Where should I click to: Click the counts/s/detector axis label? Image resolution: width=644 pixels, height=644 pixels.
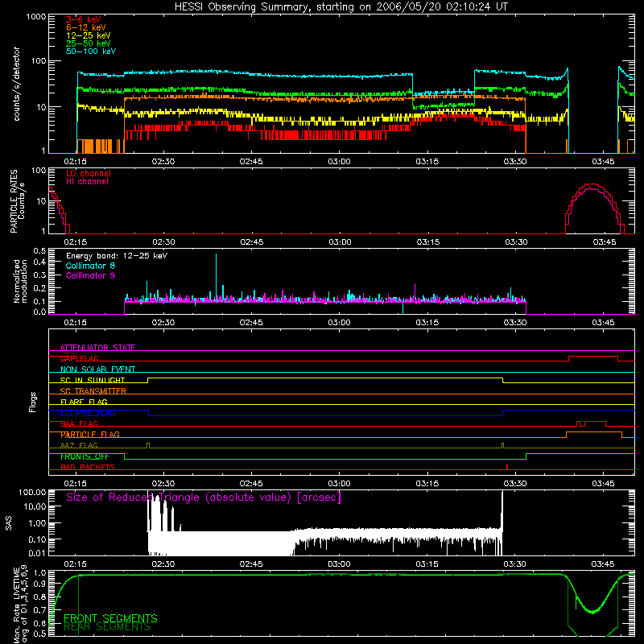coord(16,84)
